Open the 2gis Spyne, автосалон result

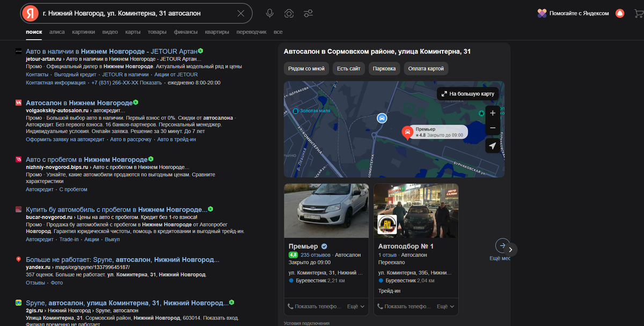(x=127, y=303)
